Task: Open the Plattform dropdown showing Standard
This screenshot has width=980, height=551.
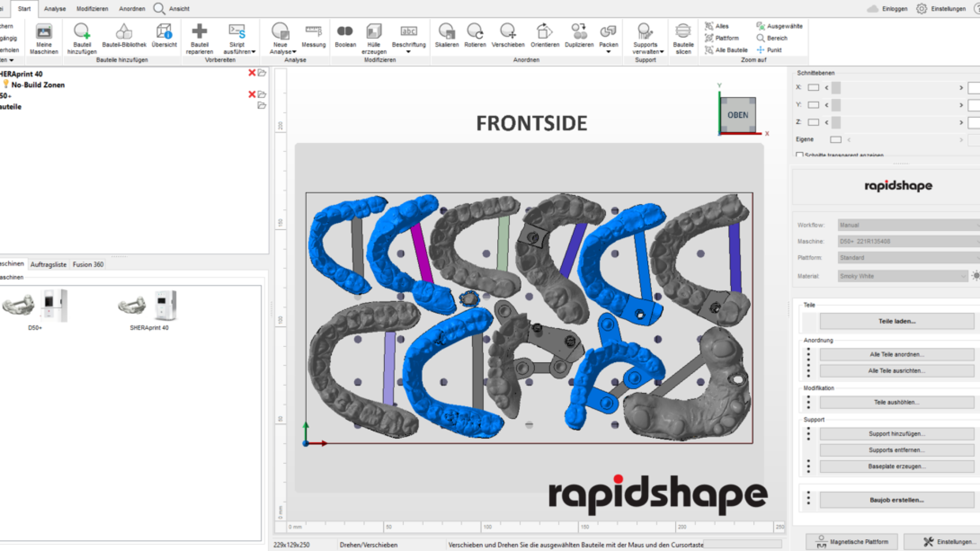Action: 909,258
